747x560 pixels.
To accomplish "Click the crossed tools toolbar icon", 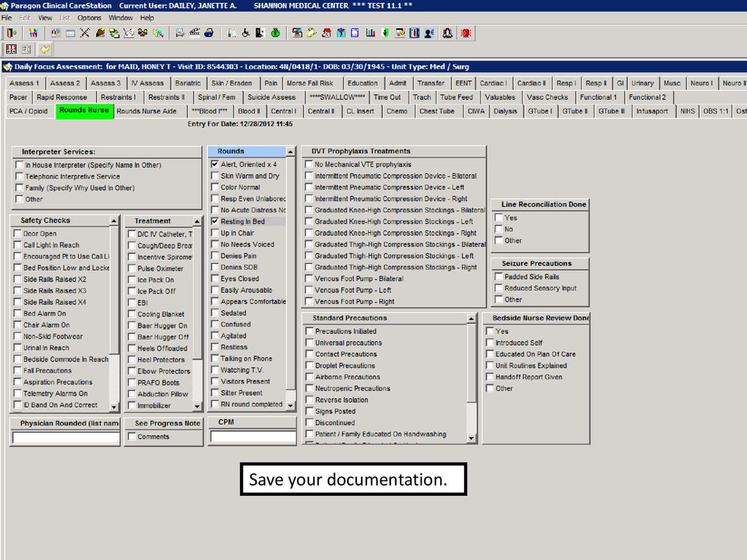I will coord(85,33).
